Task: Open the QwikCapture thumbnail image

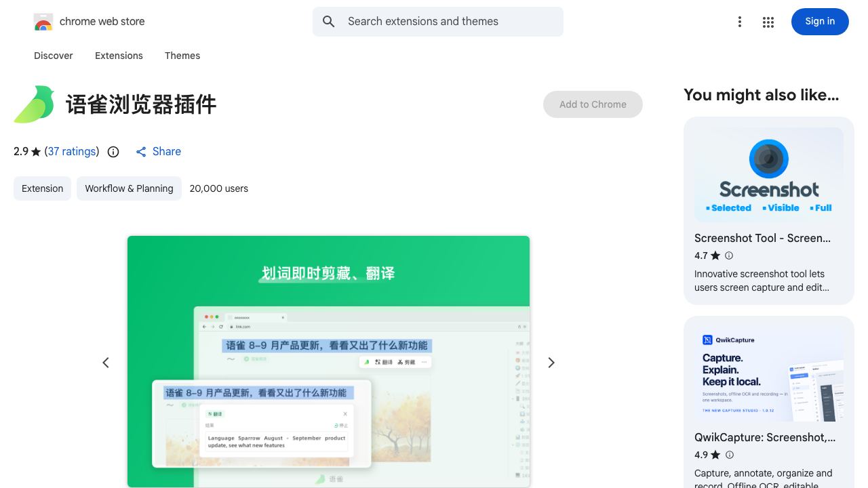Action: point(769,374)
